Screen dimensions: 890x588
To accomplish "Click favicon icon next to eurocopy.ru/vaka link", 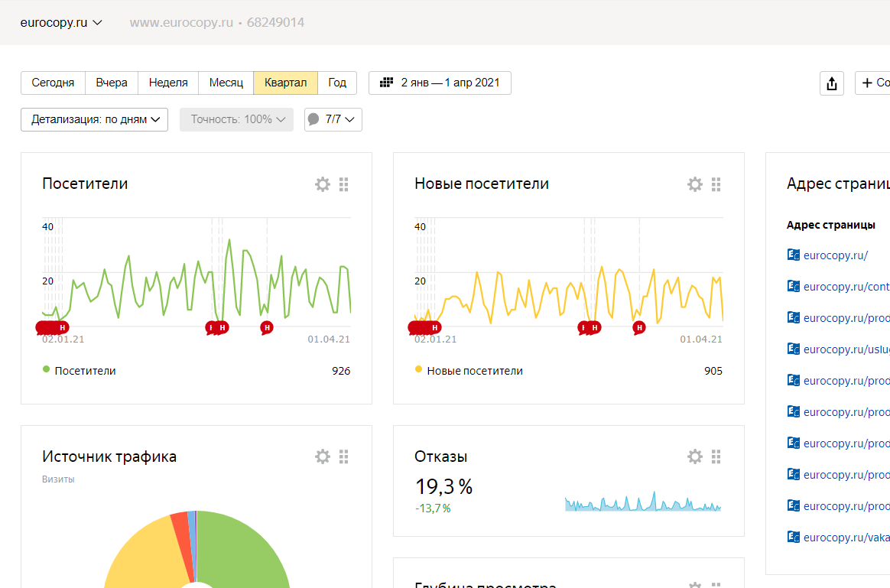I will point(793,537).
